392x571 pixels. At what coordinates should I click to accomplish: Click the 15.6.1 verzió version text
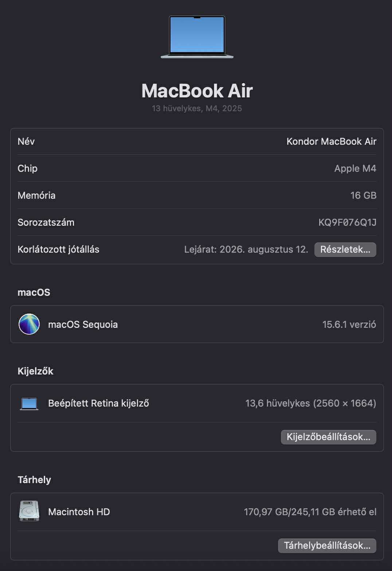349,325
